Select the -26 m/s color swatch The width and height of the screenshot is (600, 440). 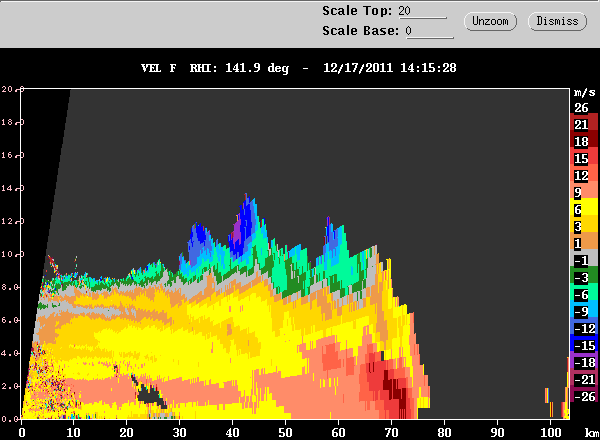[584, 394]
